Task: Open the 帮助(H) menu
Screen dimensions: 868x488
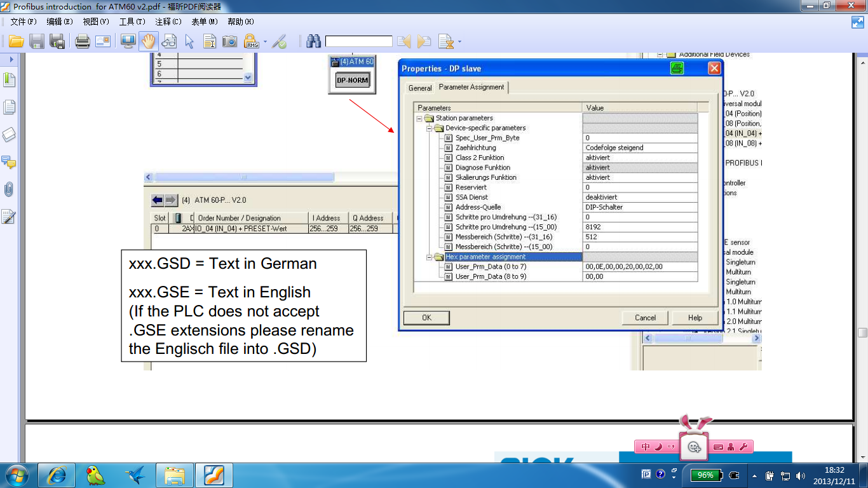Action: [x=241, y=22]
